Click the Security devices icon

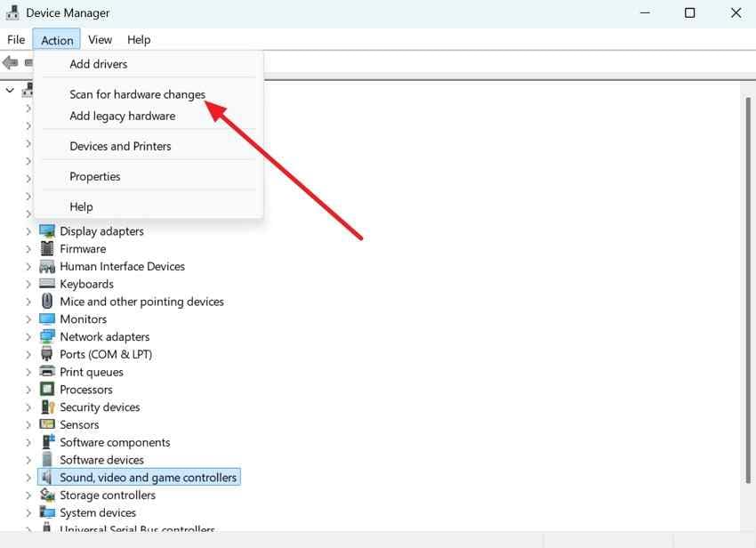48,407
